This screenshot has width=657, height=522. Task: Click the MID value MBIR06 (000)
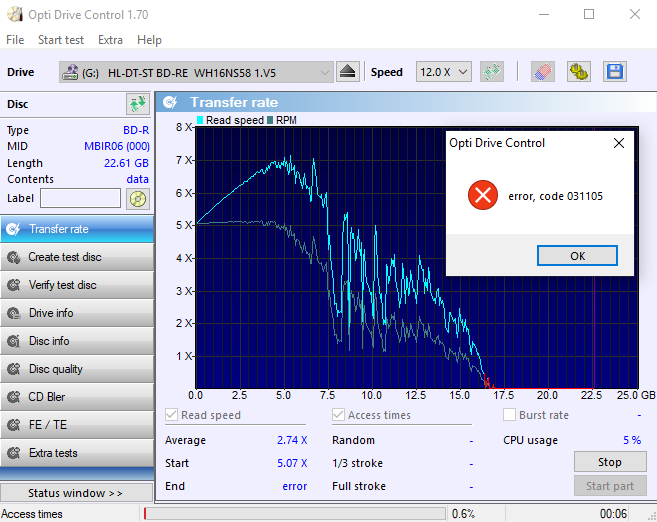pos(117,146)
